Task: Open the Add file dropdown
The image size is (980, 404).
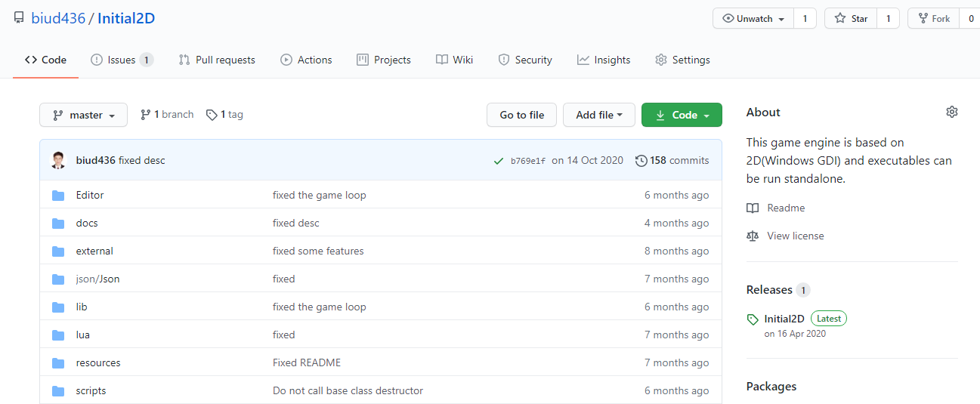Action: [x=599, y=115]
